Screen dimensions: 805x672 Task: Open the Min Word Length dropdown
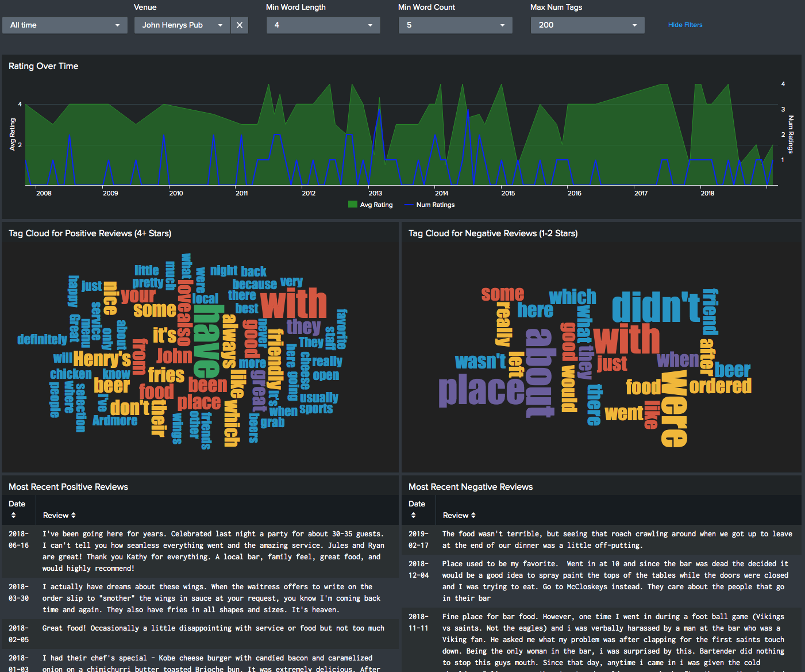(x=323, y=25)
